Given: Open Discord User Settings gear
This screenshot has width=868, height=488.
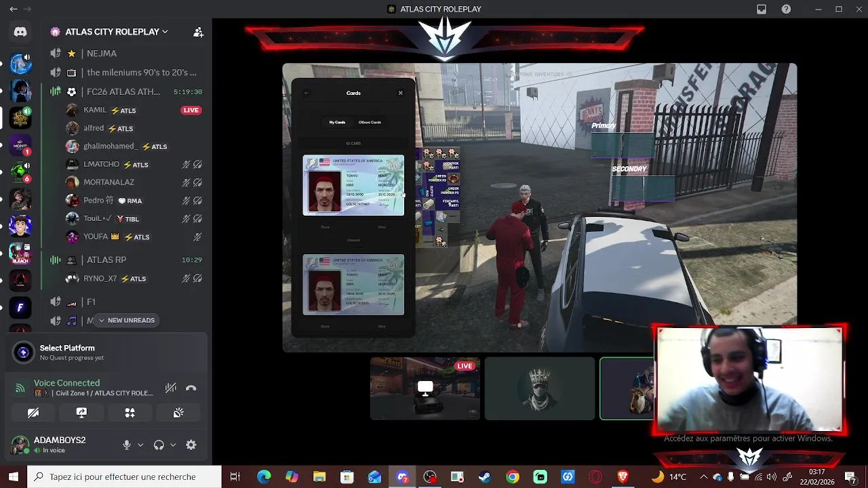Looking at the screenshot, I should pyautogui.click(x=191, y=445).
